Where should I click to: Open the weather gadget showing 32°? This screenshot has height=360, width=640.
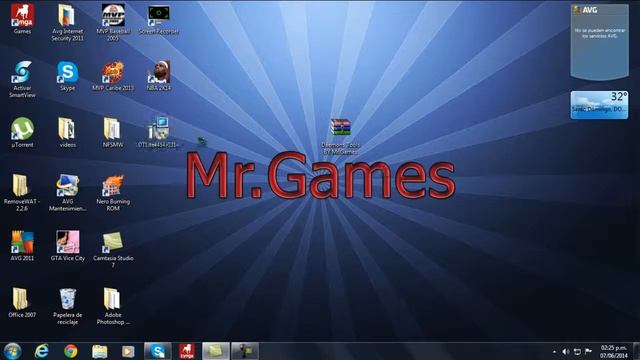[599, 105]
